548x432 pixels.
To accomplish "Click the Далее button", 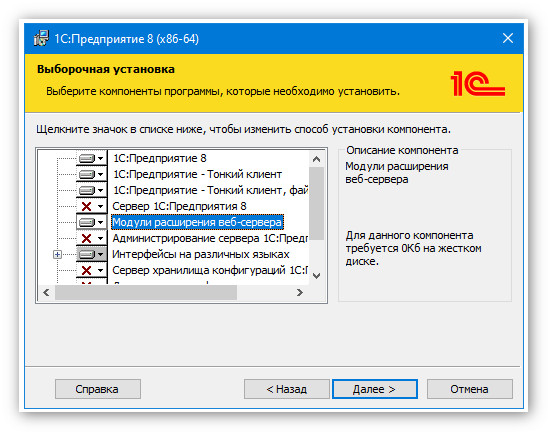I will click(x=375, y=389).
